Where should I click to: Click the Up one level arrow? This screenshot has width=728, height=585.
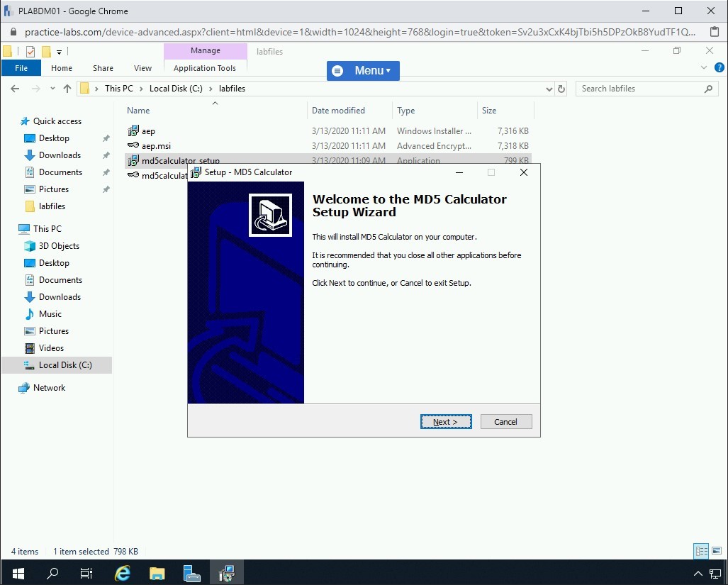point(67,89)
